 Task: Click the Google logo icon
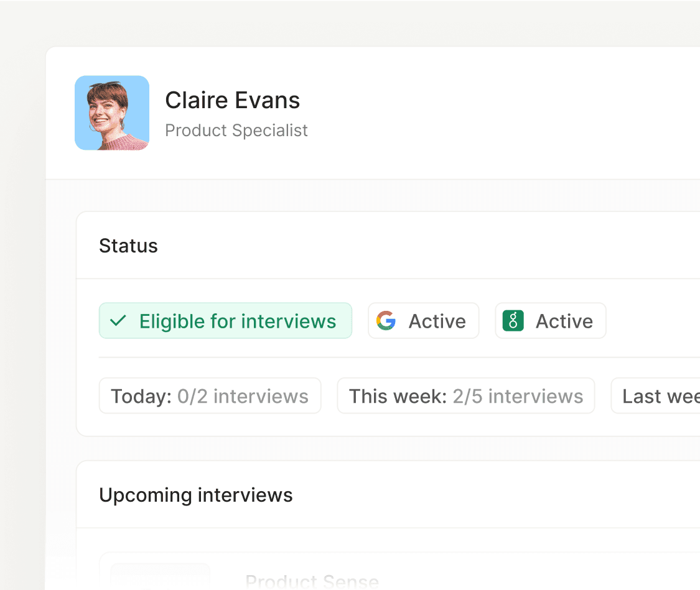tap(386, 321)
